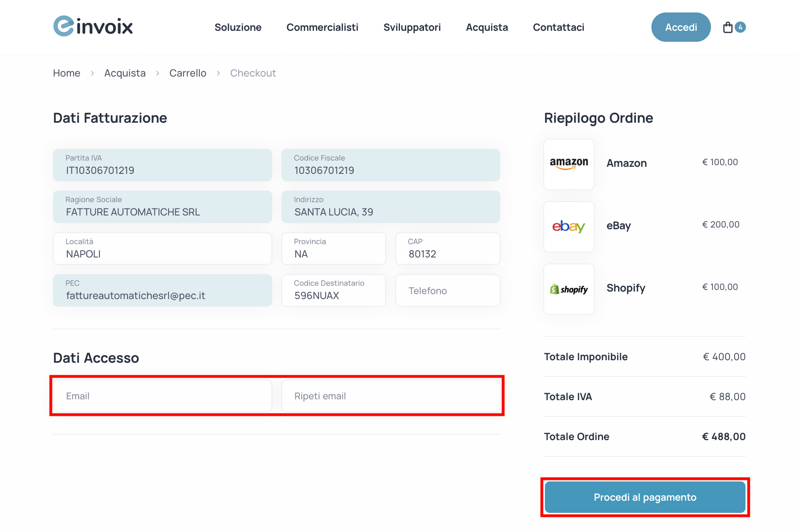Open Carrello from the breadcrumb trail
799x532 pixels.
[x=188, y=73]
